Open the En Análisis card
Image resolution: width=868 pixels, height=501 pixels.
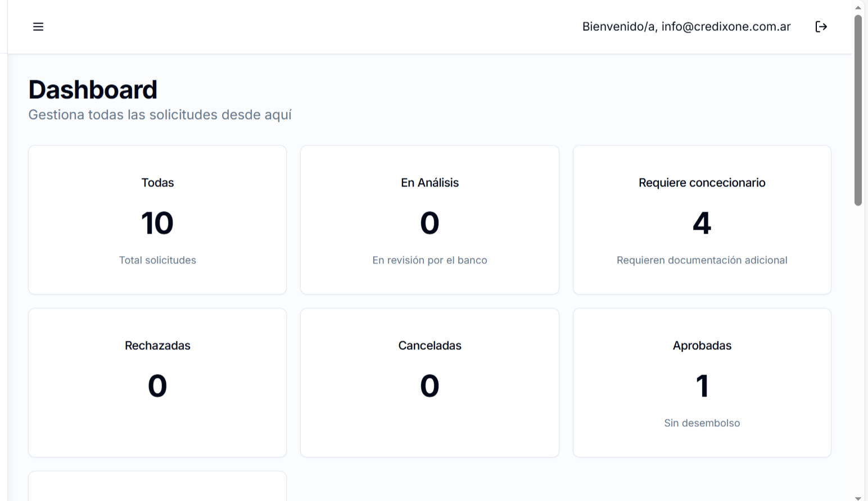pos(430,220)
